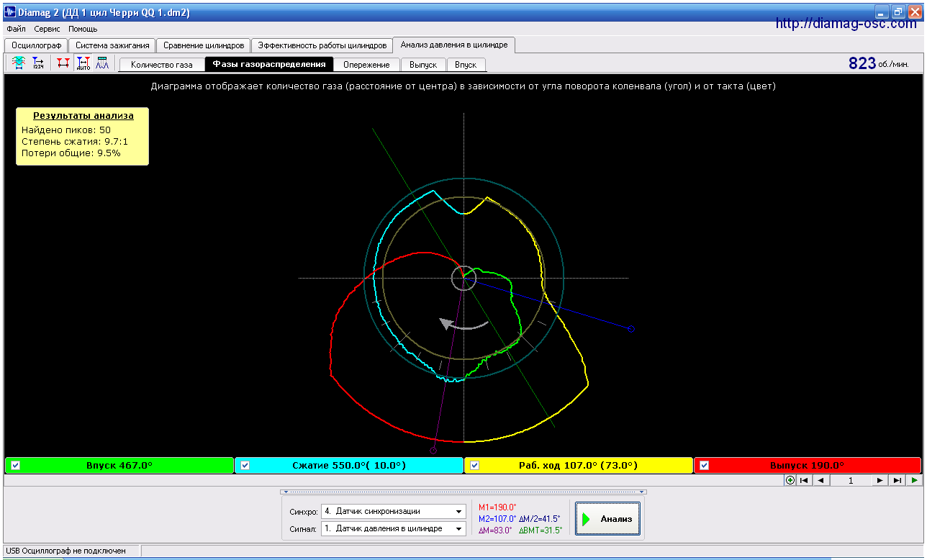Open the Синхро sensor dropdown
The height and width of the screenshot is (560, 927).
coord(458,512)
